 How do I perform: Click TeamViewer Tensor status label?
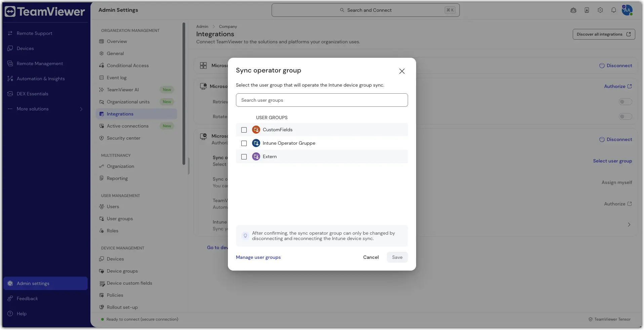[x=609, y=319]
